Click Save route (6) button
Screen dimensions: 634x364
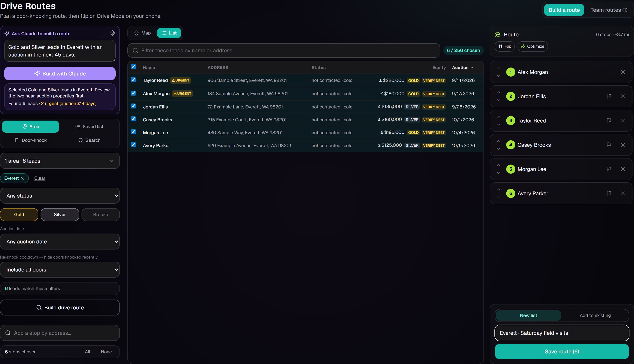tap(562, 351)
